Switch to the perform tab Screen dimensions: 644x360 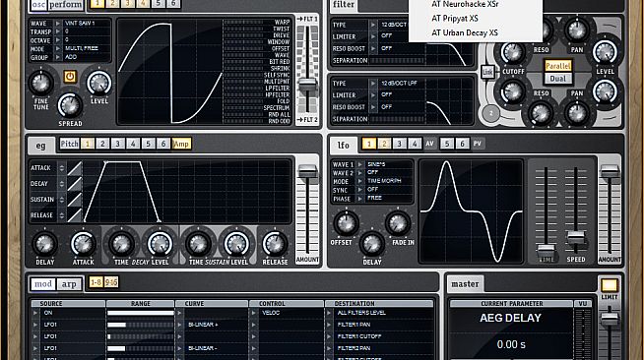click(x=66, y=5)
